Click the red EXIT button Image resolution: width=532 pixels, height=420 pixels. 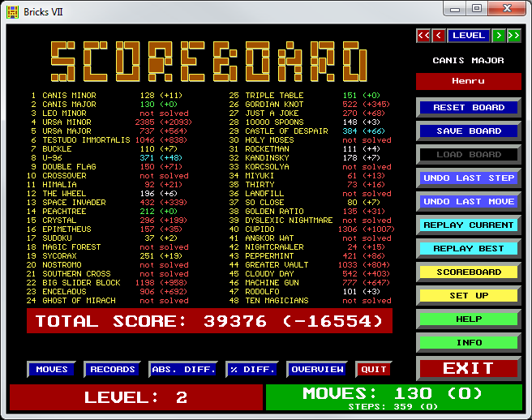coord(468,368)
